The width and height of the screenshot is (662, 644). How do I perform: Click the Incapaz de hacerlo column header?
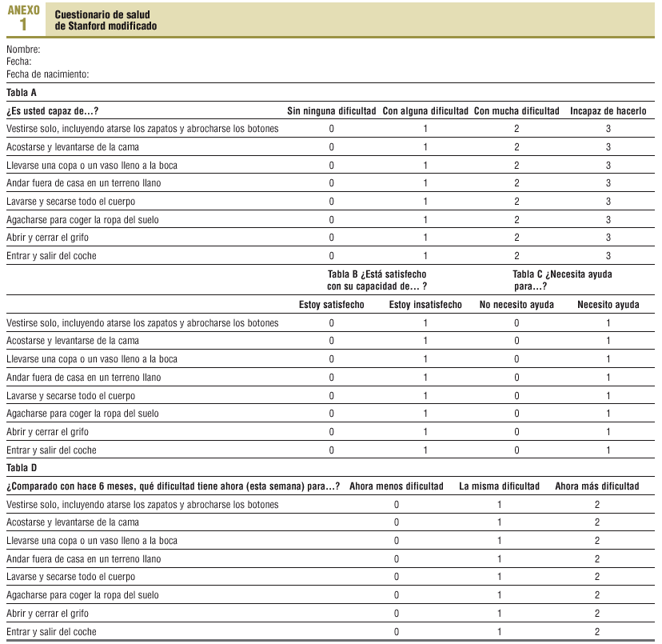[x=608, y=111]
